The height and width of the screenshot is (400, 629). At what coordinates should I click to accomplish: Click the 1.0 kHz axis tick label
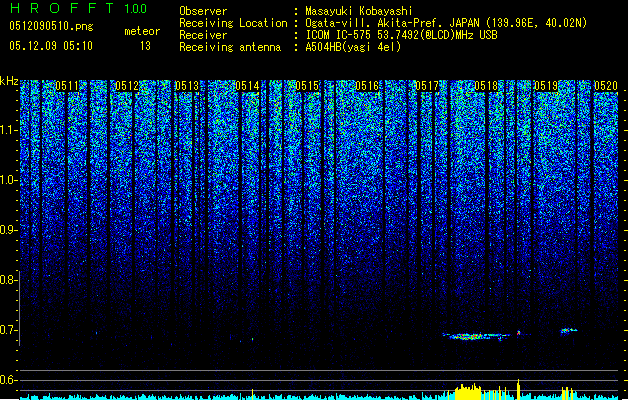(8, 180)
